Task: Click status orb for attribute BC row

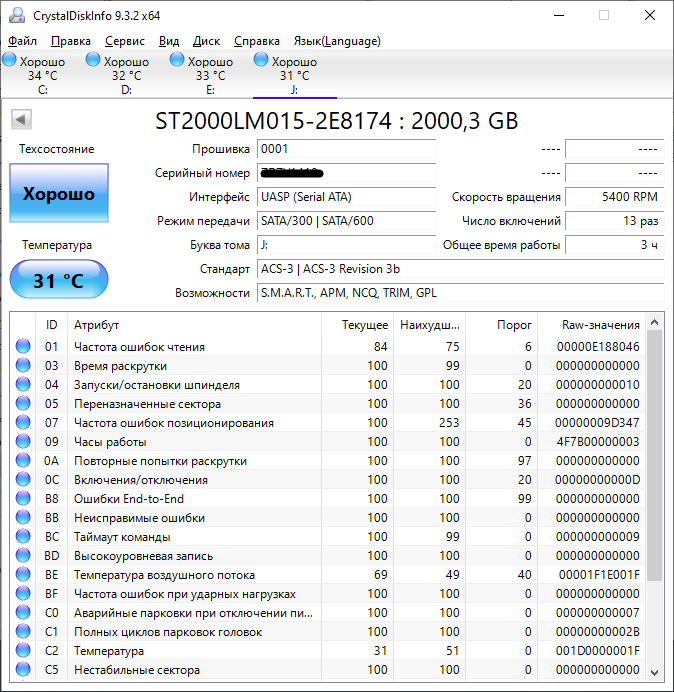Action: (x=23, y=536)
